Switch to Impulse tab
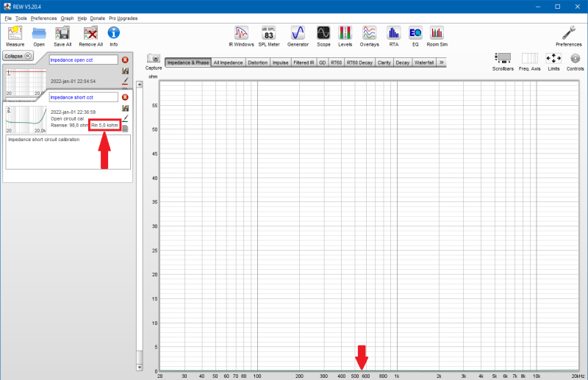The height and width of the screenshot is (380, 588). (x=280, y=62)
